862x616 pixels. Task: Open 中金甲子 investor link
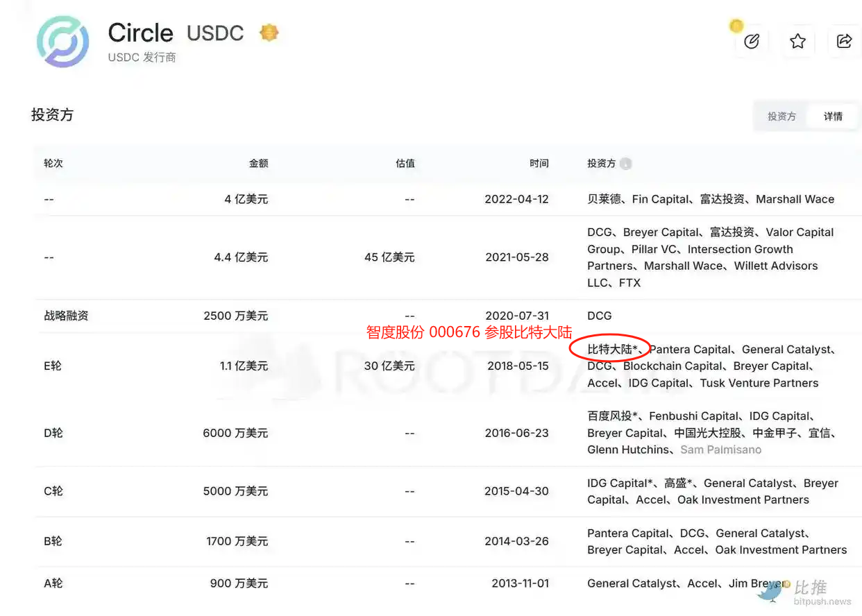click(775, 433)
